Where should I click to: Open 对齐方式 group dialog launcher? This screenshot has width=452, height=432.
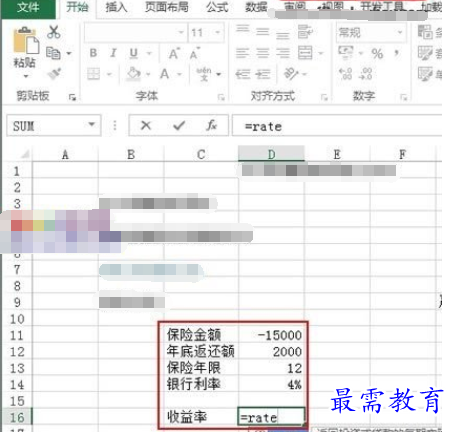coord(324,97)
